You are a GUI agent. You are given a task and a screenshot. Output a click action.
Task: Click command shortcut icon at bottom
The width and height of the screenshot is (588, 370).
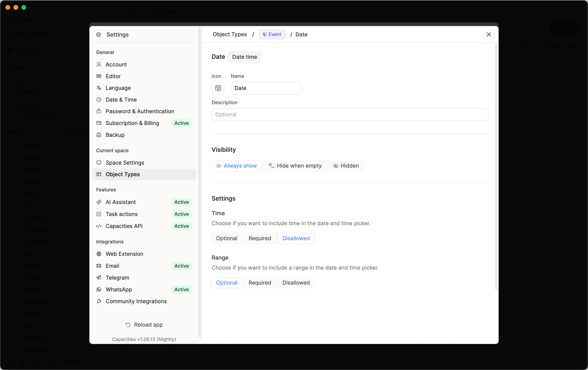(23, 362)
